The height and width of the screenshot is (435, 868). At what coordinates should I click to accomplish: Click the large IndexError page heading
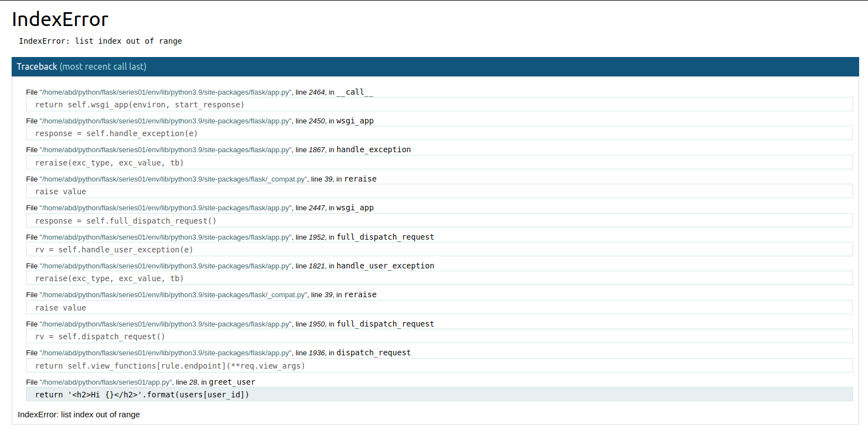click(60, 19)
